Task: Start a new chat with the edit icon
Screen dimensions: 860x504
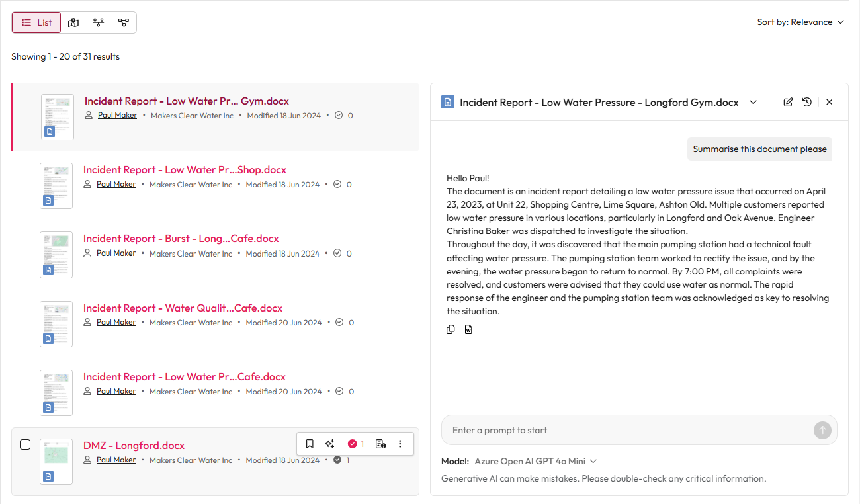Action: click(x=788, y=102)
